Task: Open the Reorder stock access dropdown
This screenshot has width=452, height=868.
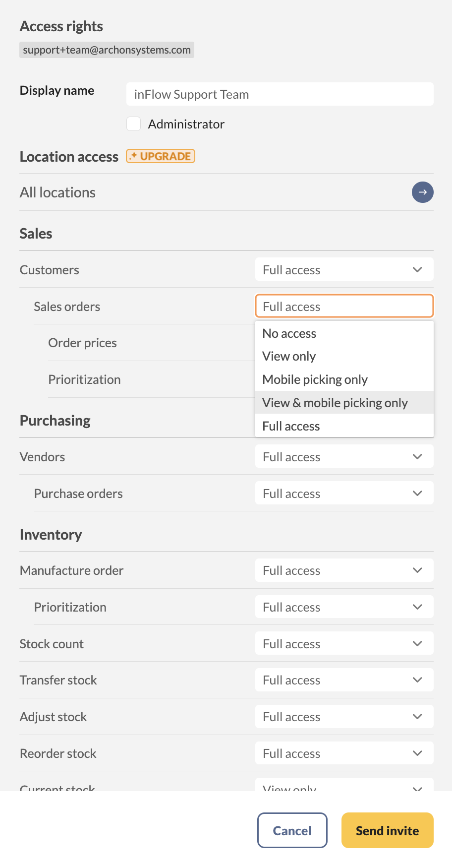Action: [344, 753]
